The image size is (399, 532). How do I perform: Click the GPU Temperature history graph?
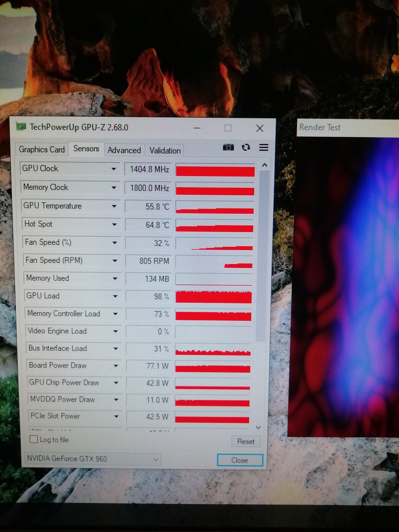pos(215,207)
